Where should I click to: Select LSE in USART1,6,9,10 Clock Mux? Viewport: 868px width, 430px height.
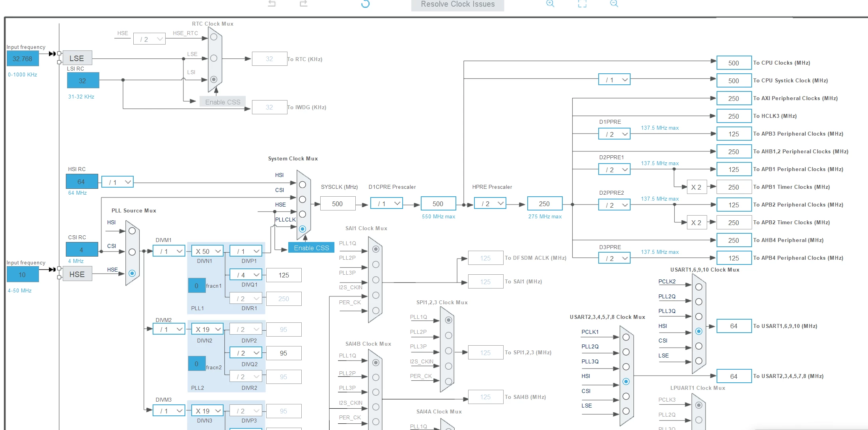click(699, 361)
